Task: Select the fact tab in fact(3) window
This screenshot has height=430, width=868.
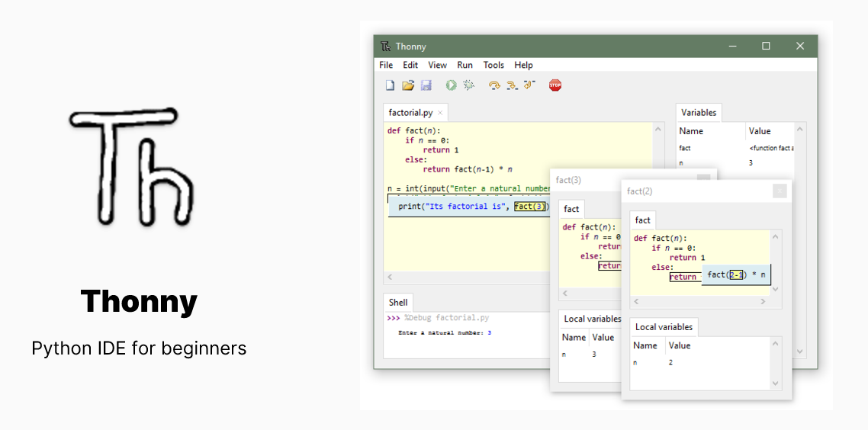Action: pos(571,209)
